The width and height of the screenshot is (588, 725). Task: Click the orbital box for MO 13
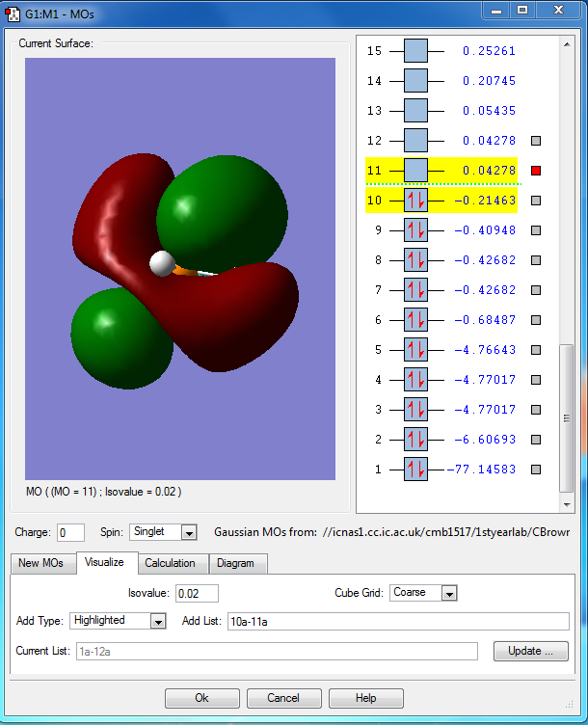[415, 111]
